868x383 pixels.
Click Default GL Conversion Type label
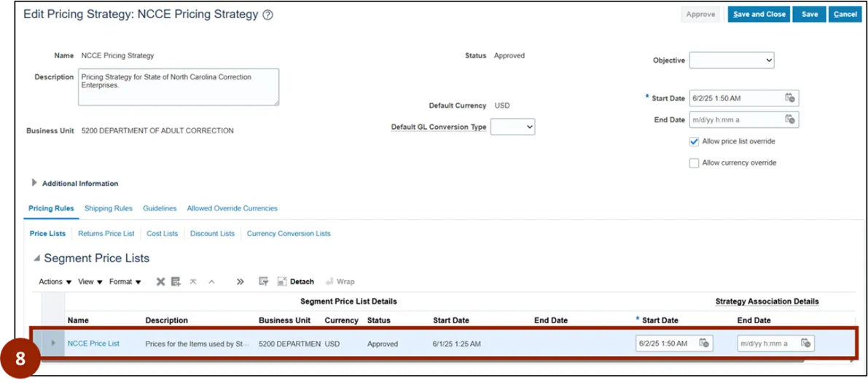(439, 127)
